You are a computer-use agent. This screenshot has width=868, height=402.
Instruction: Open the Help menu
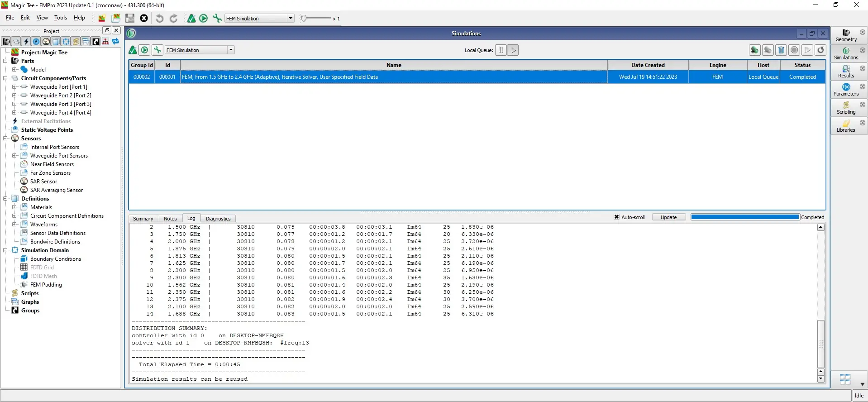coord(79,18)
